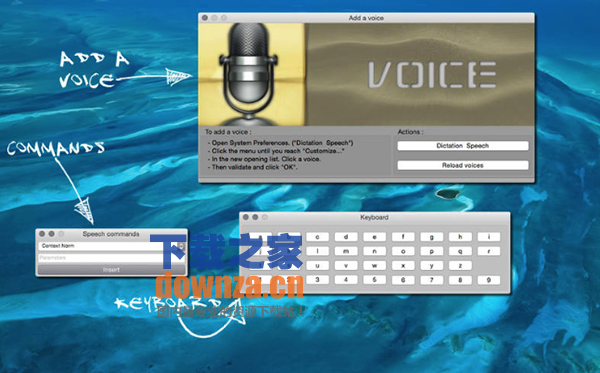Click Insert in Speech commands window

[111, 270]
